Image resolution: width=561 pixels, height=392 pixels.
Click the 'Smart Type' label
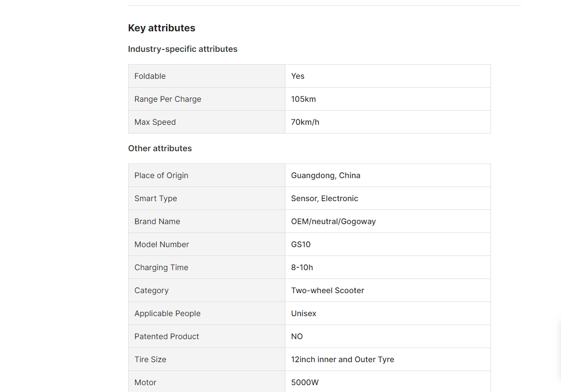pos(156,199)
